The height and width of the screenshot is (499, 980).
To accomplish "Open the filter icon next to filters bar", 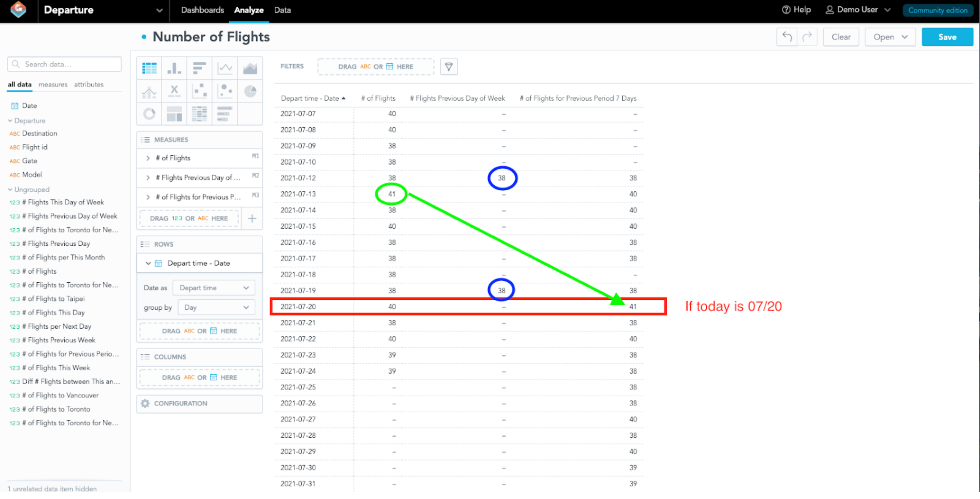I will tap(449, 66).
